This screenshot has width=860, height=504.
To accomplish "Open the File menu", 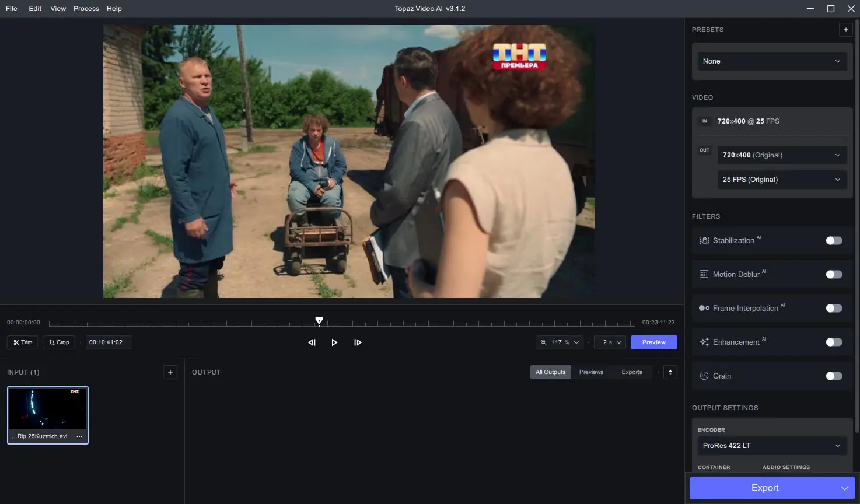I will coord(12,9).
